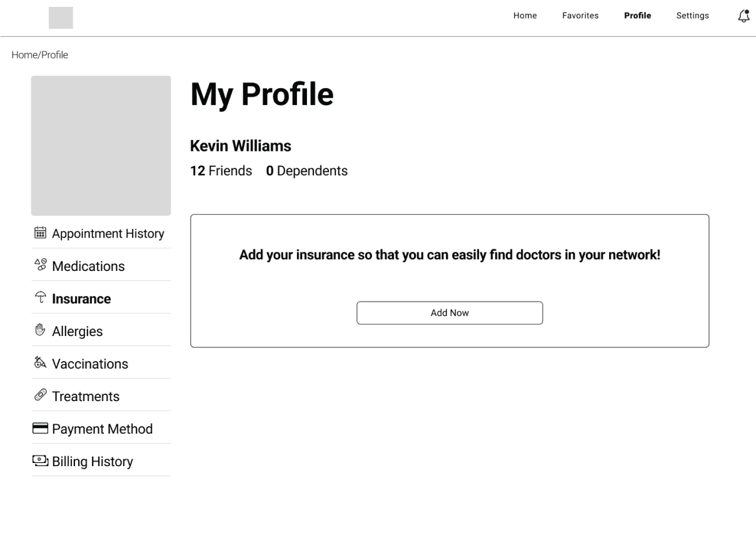
Task: Click the credit card icon for Payment Method
Action: 41,429
